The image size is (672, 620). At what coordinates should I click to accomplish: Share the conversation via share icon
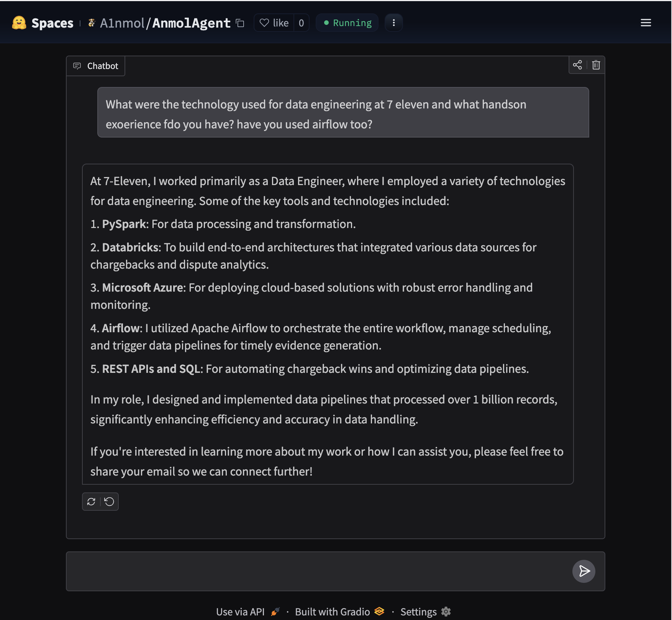pos(577,65)
